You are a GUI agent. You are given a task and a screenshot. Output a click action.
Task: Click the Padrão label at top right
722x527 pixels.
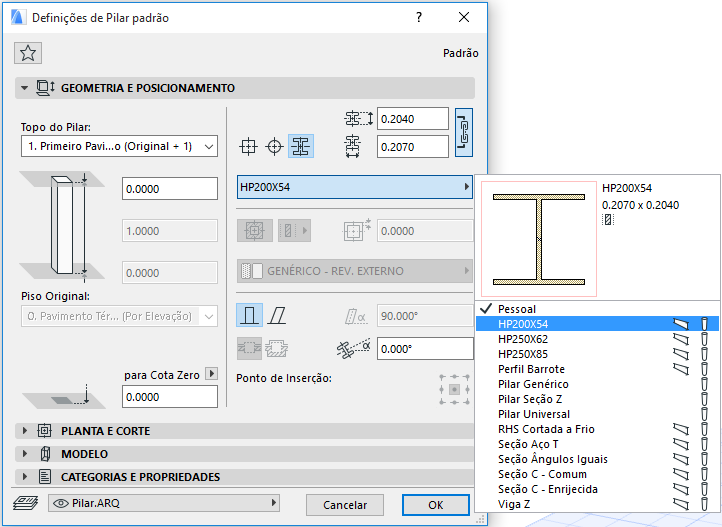[x=460, y=53]
